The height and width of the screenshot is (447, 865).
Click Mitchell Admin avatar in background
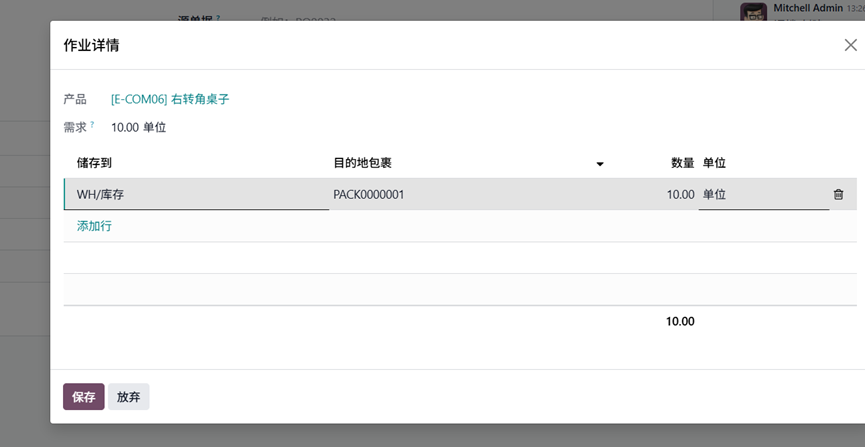(x=753, y=12)
